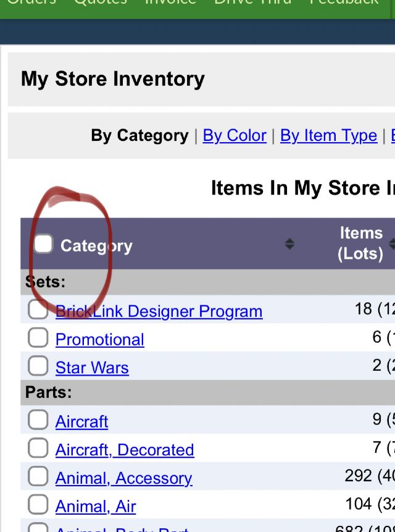Check the Animal, Accessory checkbox
The width and height of the screenshot is (395, 532).
(x=38, y=476)
